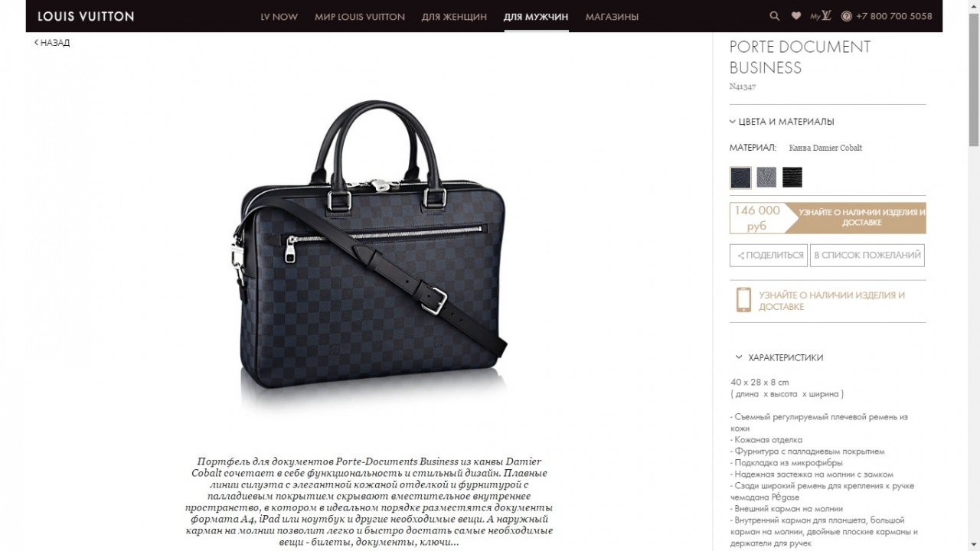Choose the grey canvas material swatch

tap(766, 178)
